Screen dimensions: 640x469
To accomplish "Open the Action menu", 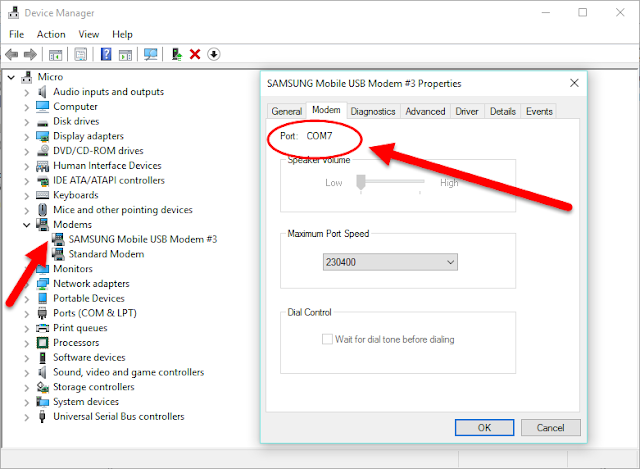I will click(x=51, y=34).
